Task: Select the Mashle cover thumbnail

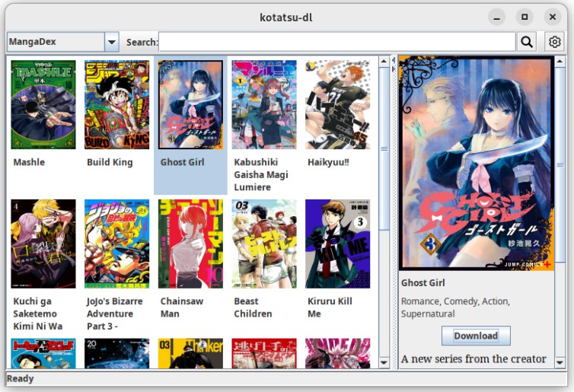Action: [x=43, y=105]
